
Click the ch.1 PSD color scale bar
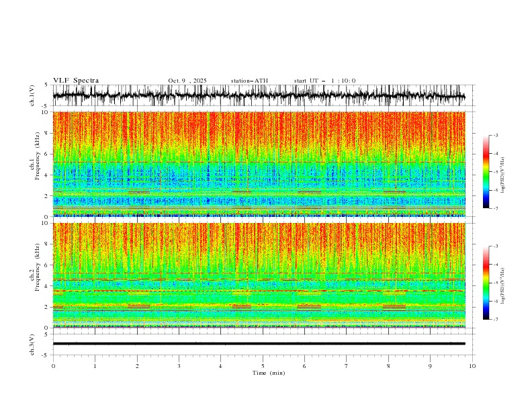point(486,172)
